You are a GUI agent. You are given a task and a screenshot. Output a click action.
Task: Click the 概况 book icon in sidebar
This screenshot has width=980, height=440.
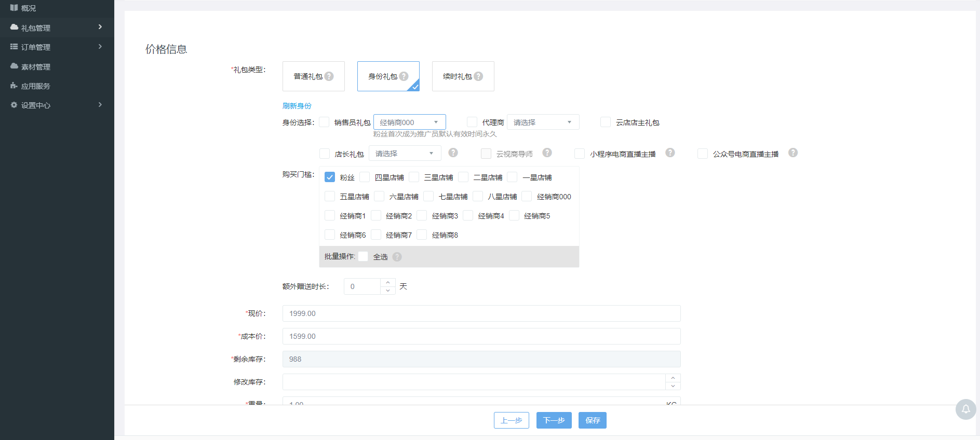14,8
